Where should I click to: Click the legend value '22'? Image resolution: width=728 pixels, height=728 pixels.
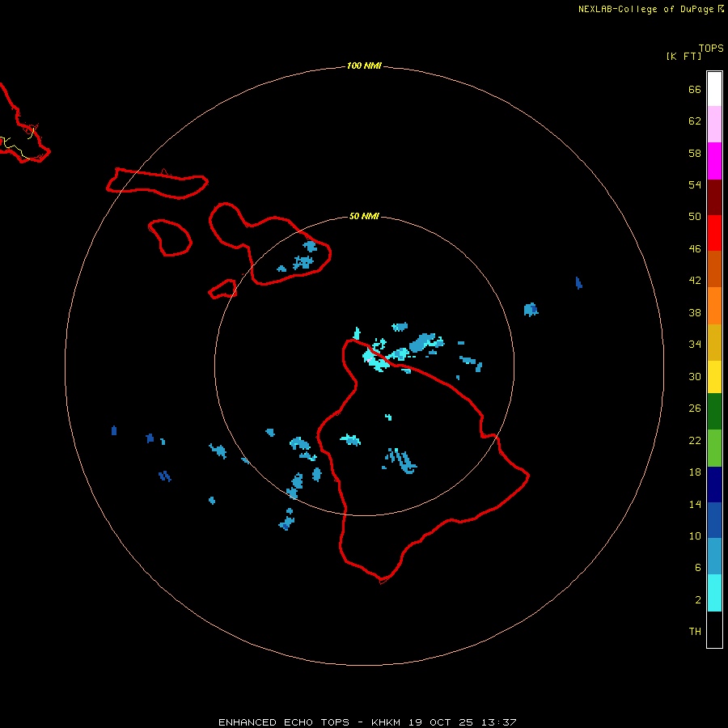695,441
